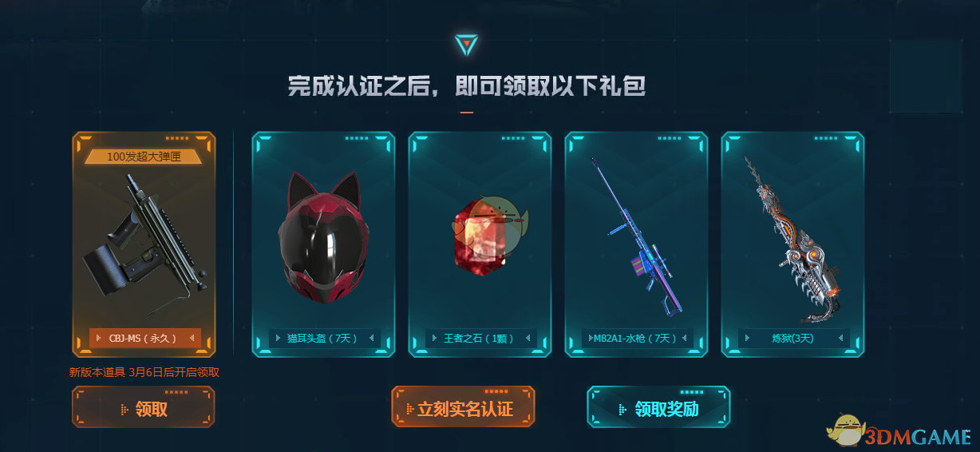
Task: Click the 王者之石（1颗）label
Action: point(480,338)
